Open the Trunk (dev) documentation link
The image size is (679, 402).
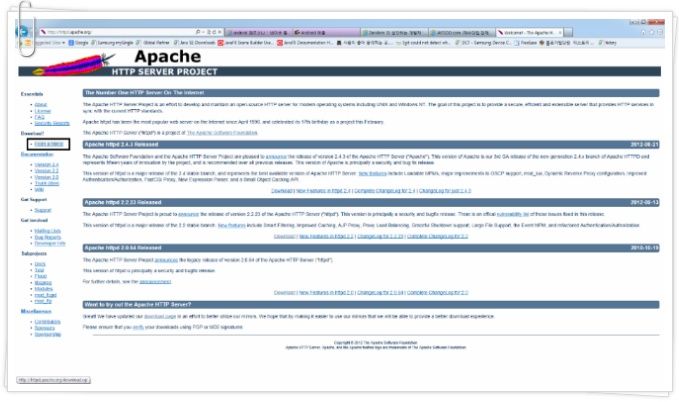coord(47,183)
